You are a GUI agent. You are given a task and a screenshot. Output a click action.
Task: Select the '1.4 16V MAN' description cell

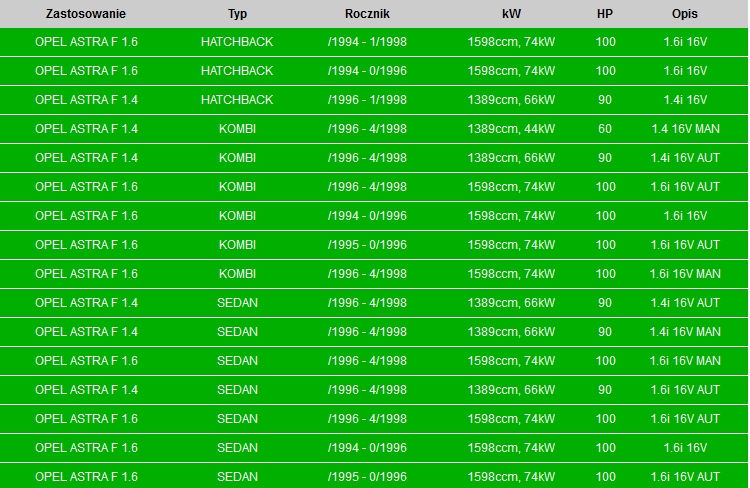685,129
